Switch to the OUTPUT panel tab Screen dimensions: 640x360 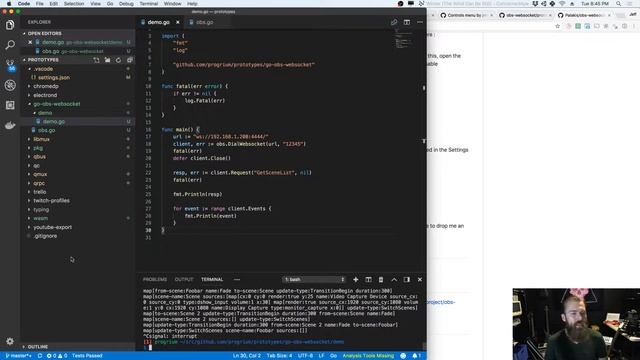pyautogui.click(x=184, y=280)
